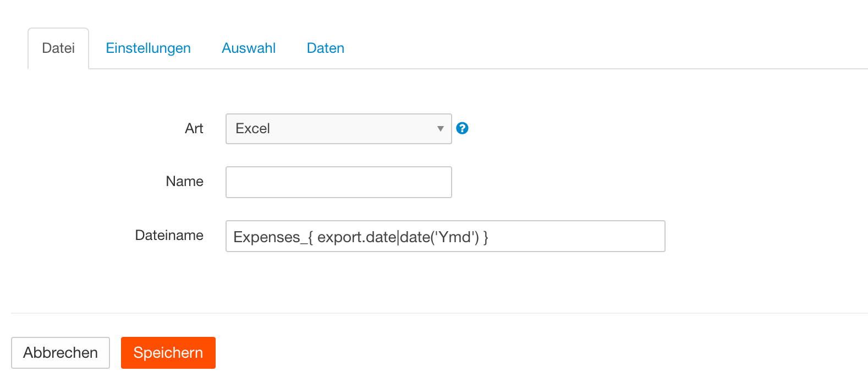Click the word Expenses_ in the filename
This screenshot has height=382, width=868.
267,237
